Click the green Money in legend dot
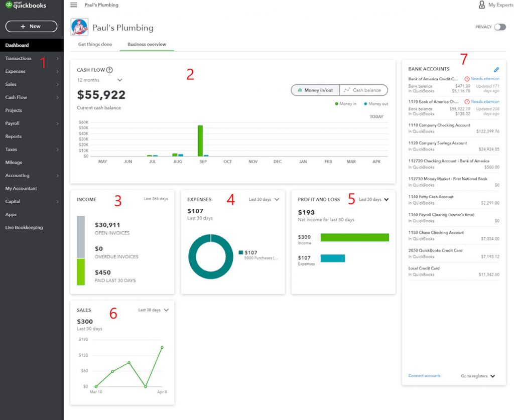514x420 pixels. (337, 103)
